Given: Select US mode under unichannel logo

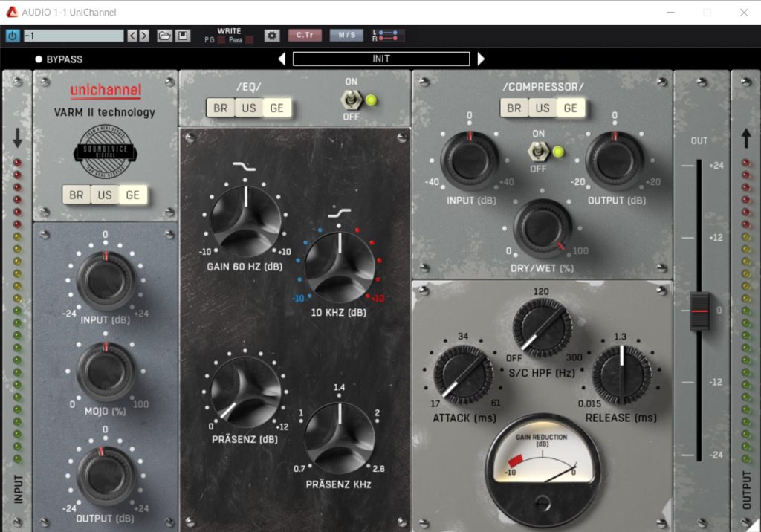Looking at the screenshot, I should pyautogui.click(x=104, y=195).
